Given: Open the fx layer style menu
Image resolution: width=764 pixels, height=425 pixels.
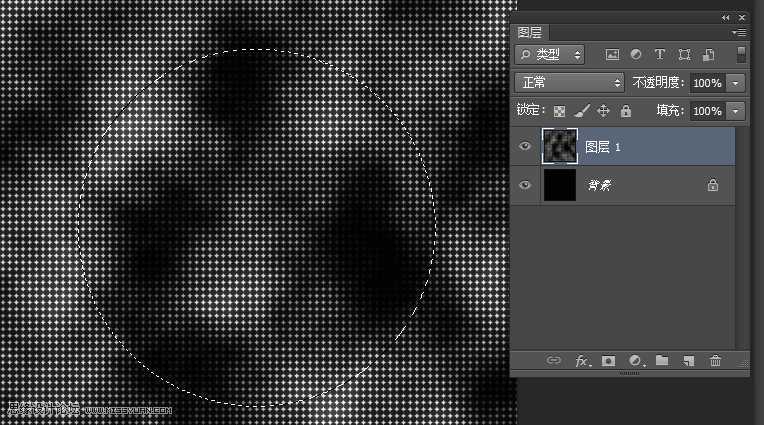Looking at the screenshot, I should (583, 361).
